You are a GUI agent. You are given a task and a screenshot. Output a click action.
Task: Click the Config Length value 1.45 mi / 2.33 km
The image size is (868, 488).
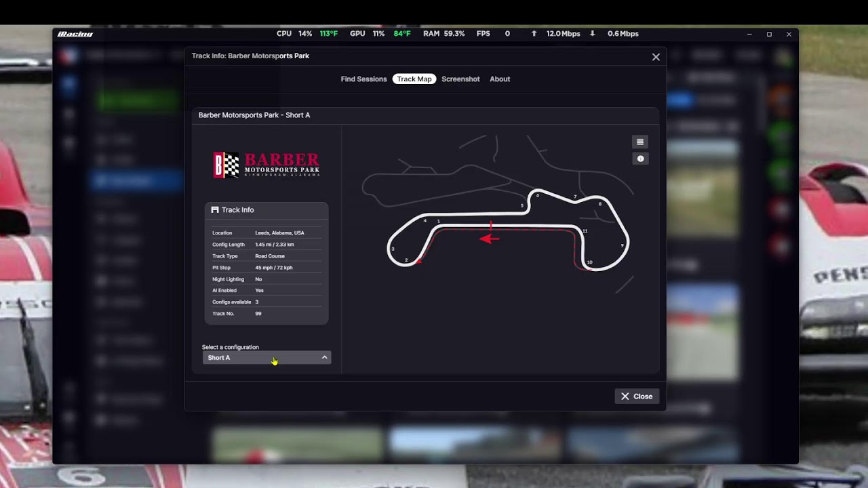point(275,245)
